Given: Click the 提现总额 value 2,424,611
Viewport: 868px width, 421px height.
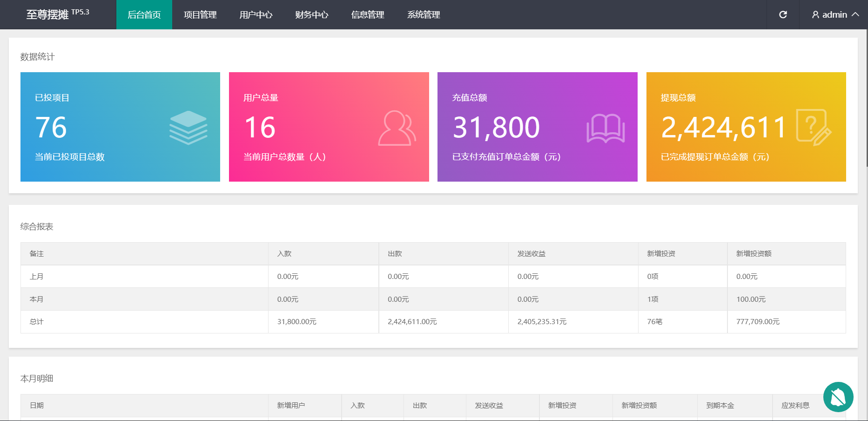Looking at the screenshot, I should tap(723, 127).
